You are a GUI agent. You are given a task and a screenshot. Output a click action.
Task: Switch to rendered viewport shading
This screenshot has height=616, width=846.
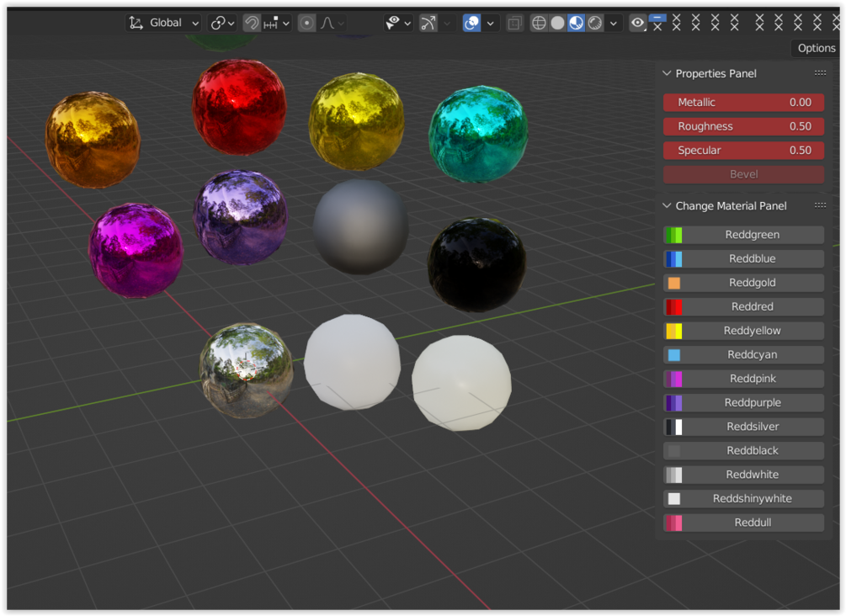(595, 23)
